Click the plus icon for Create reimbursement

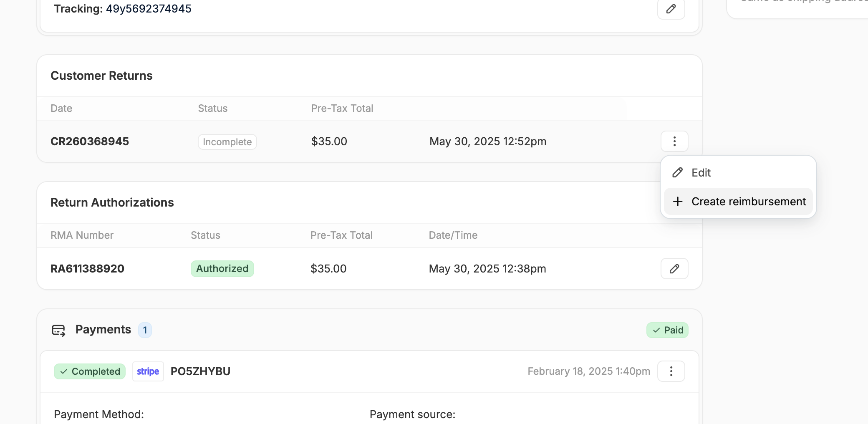click(678, 202)
